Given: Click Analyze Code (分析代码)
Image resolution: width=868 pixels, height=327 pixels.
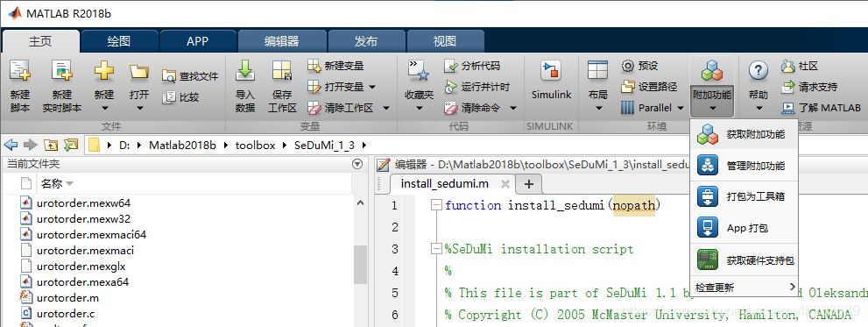Looking at the screenshot, I should click(x=472, y=66).
